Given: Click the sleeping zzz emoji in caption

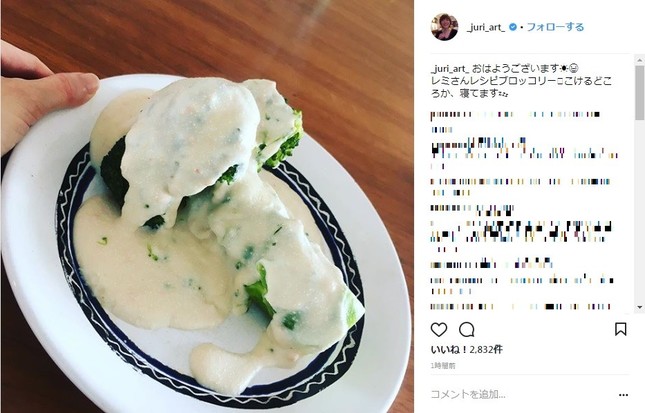Looking at the screenshot, I should 503,93.
